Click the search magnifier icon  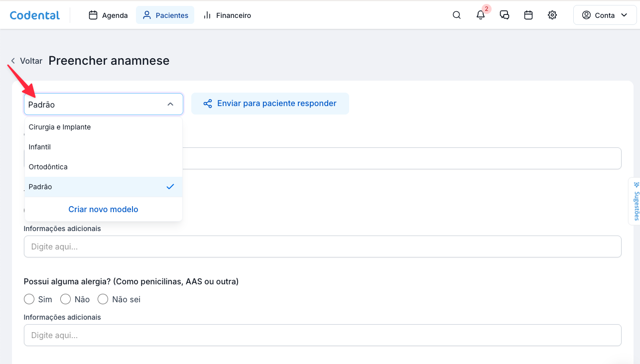click(456, 15)
